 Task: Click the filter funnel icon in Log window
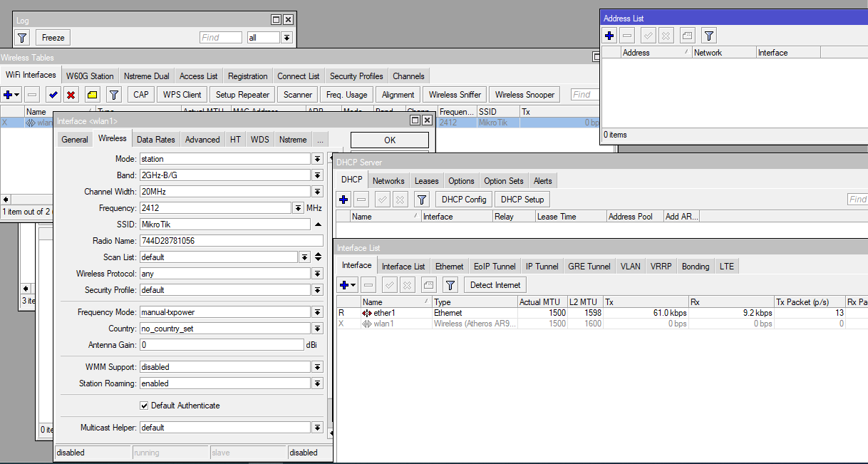click(x=22, y=38)
